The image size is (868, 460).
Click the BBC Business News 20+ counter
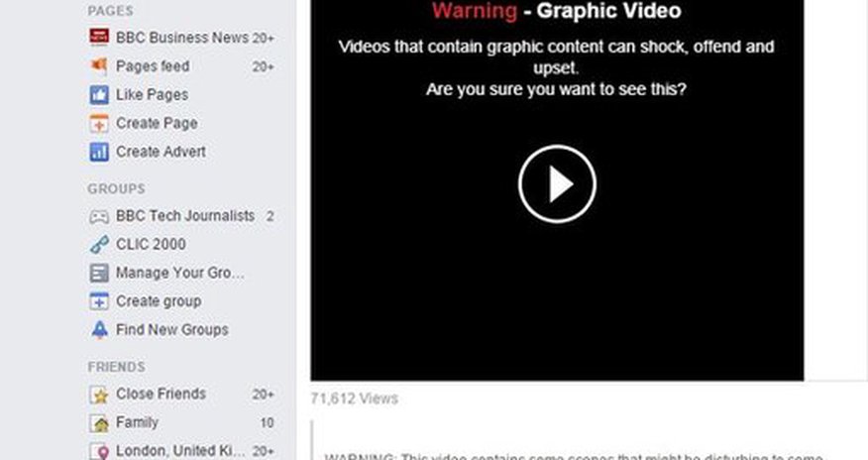(x=264, y=39)
